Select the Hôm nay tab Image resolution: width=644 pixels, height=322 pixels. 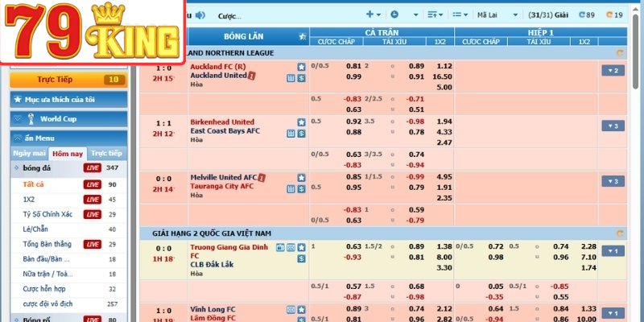68,154
